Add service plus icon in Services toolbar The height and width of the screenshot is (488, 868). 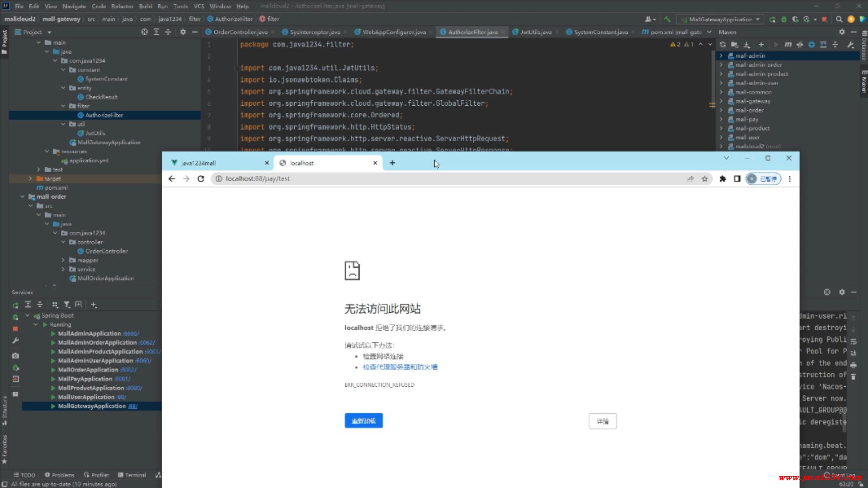(x=94, y=305)
